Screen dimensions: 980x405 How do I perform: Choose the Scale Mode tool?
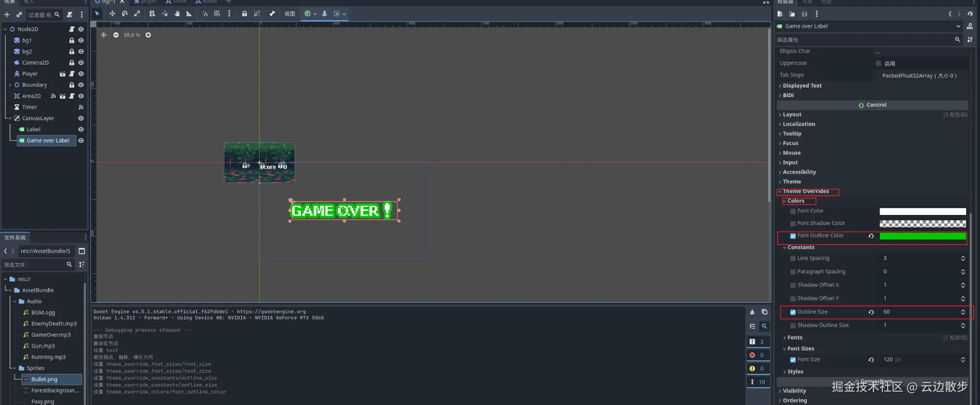[137, 14]
